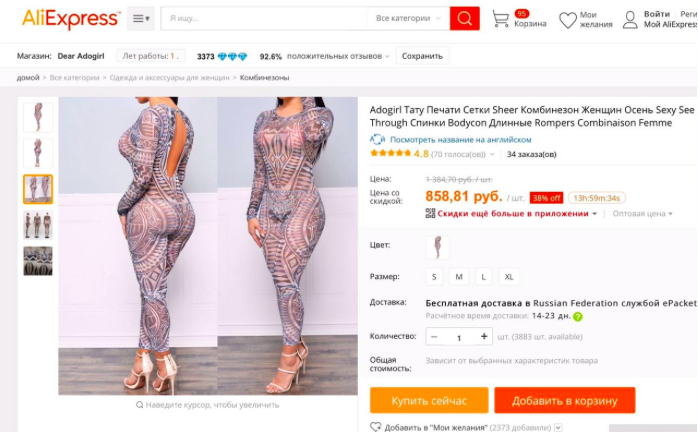Choose the color swatch option under Цвет
The image size is (698, 432).
coord(437,247)
